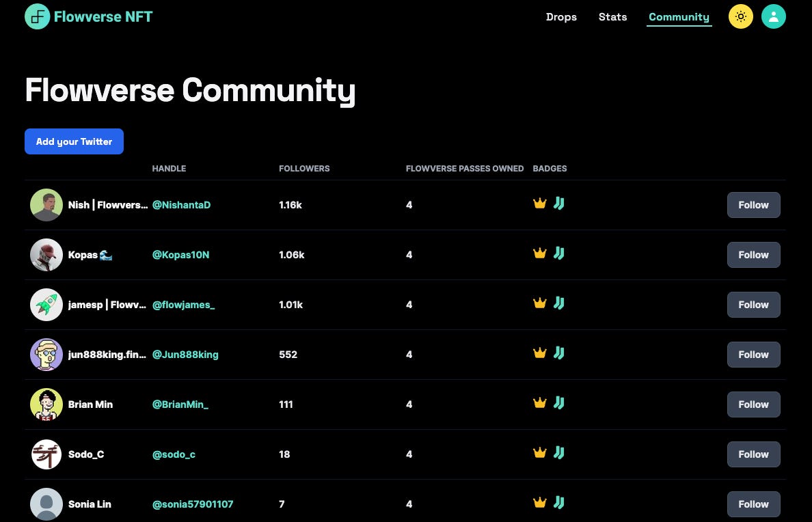This screenshot has height=522, width=812.
Task: Click the Flowverse NFT logo icon
Action: coord(38,16)
